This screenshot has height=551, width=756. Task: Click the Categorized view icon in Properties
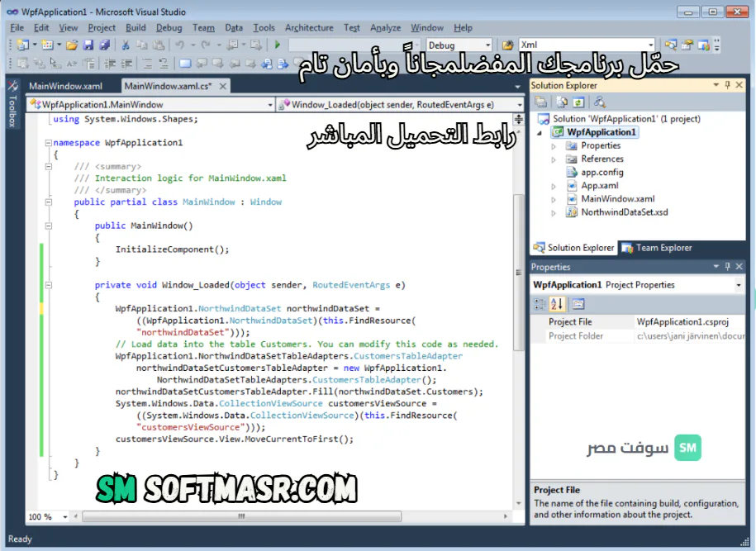540,304
